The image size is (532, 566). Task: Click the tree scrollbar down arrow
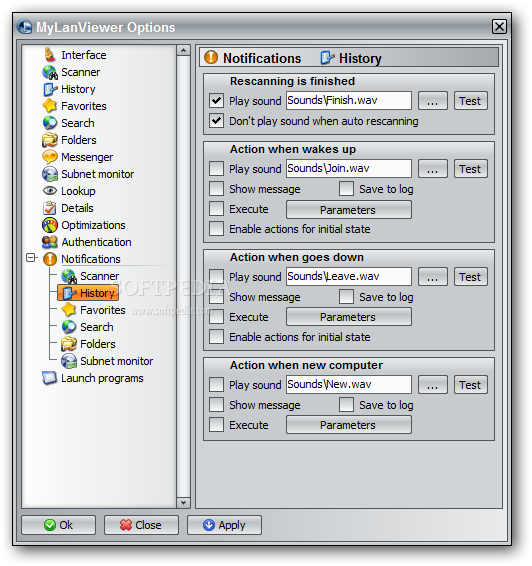point(183,502)
